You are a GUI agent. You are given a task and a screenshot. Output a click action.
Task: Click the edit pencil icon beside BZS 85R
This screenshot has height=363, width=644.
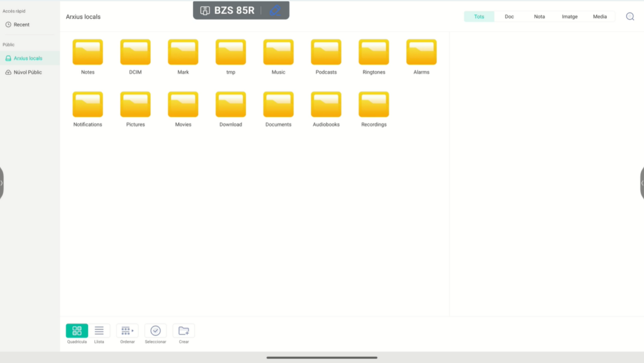click(x=275, y=11)
